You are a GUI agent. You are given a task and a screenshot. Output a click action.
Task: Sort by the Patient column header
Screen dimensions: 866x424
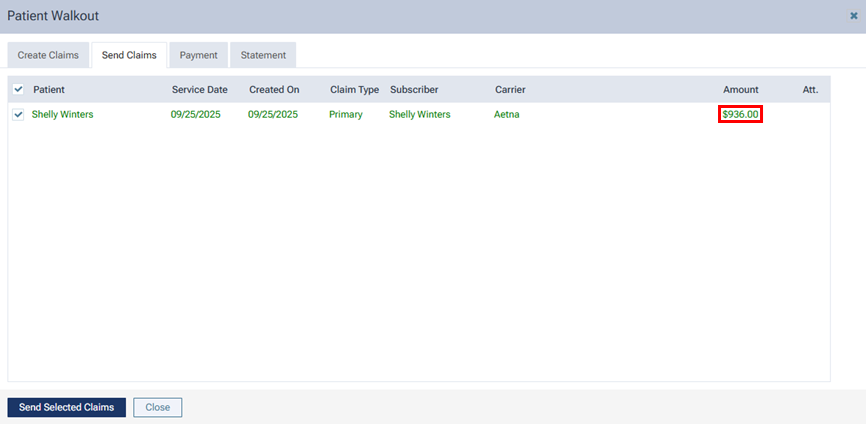tap(49, 90)
